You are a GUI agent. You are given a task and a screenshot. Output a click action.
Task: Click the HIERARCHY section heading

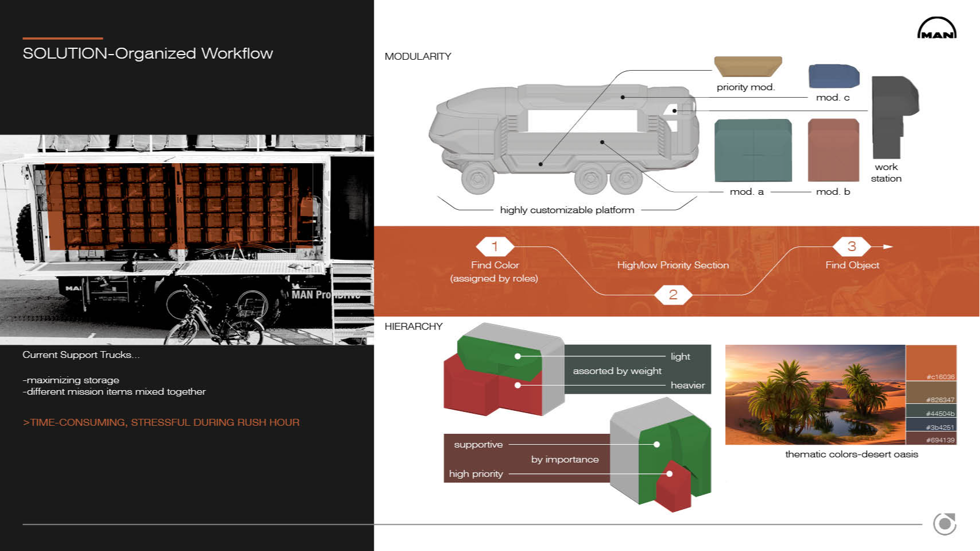(413, 326)
